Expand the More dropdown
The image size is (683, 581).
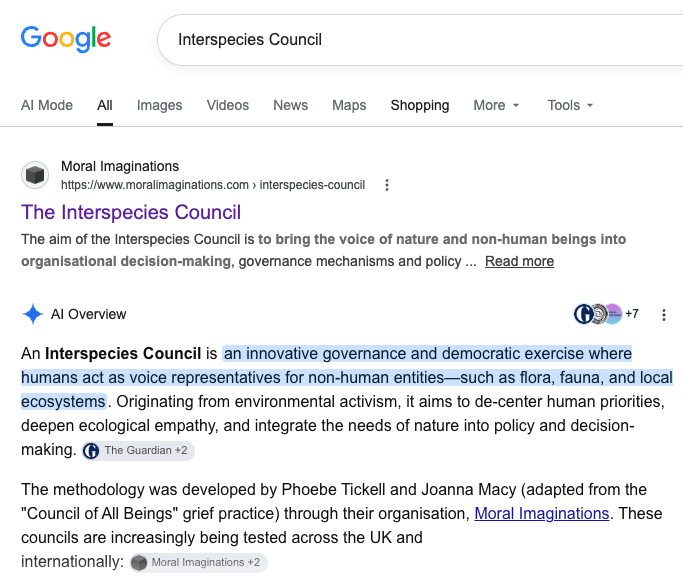point(496,105)
